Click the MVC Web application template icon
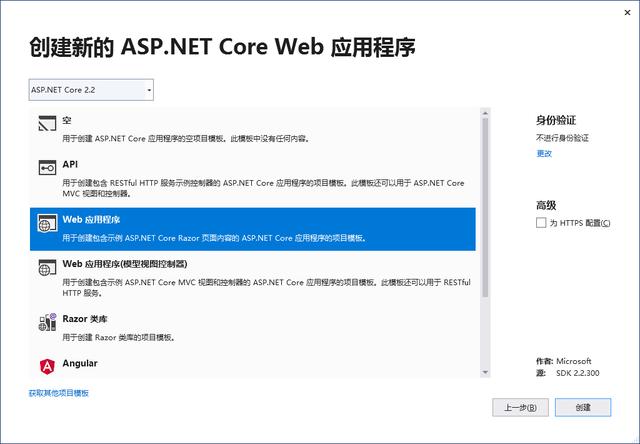This screenshot has height=444, width=640. coord(47,267)
